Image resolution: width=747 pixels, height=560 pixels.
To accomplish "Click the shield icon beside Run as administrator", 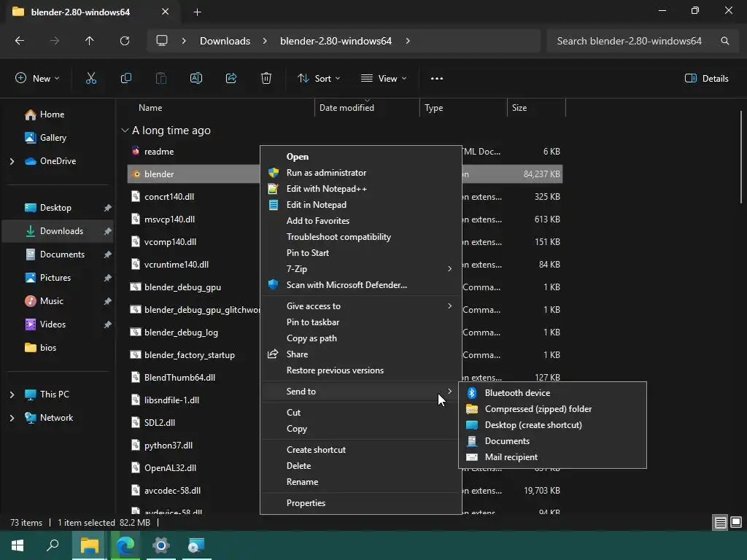I will pos(273,173).
